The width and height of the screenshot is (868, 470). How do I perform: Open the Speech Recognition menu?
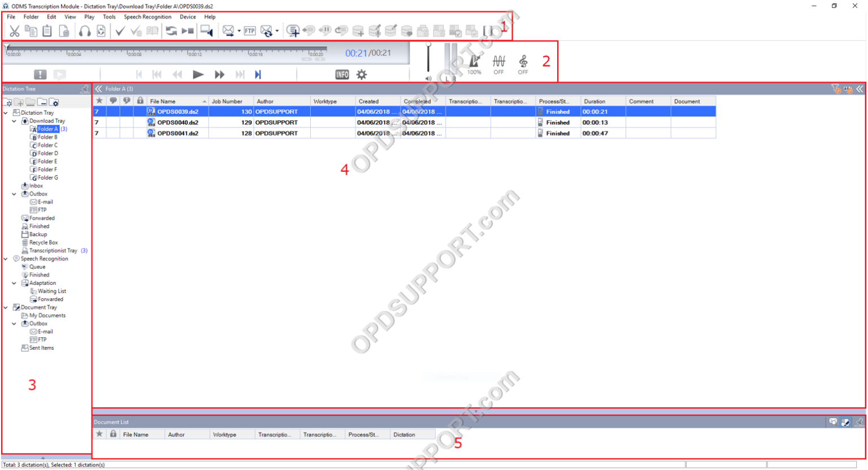pos(147,17)
